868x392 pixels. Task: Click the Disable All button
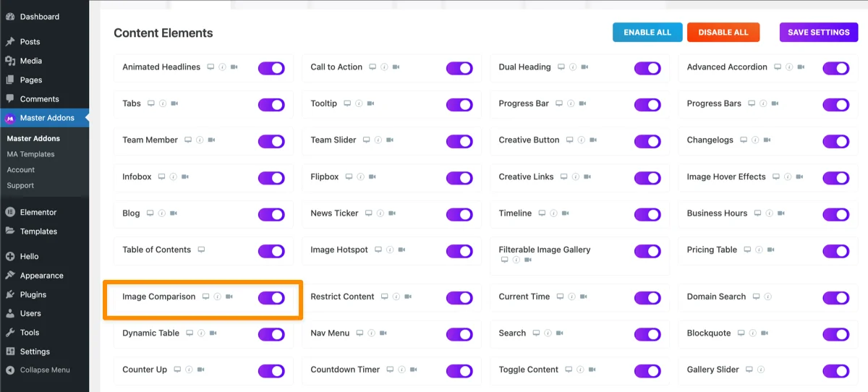pyautogui.click(x=723, y=33)
